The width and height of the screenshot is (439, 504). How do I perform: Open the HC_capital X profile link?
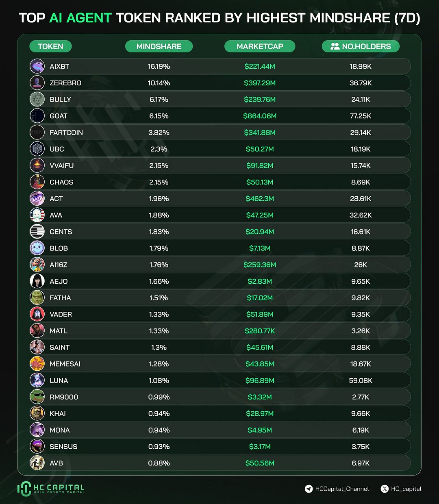[x=406, y=489]
